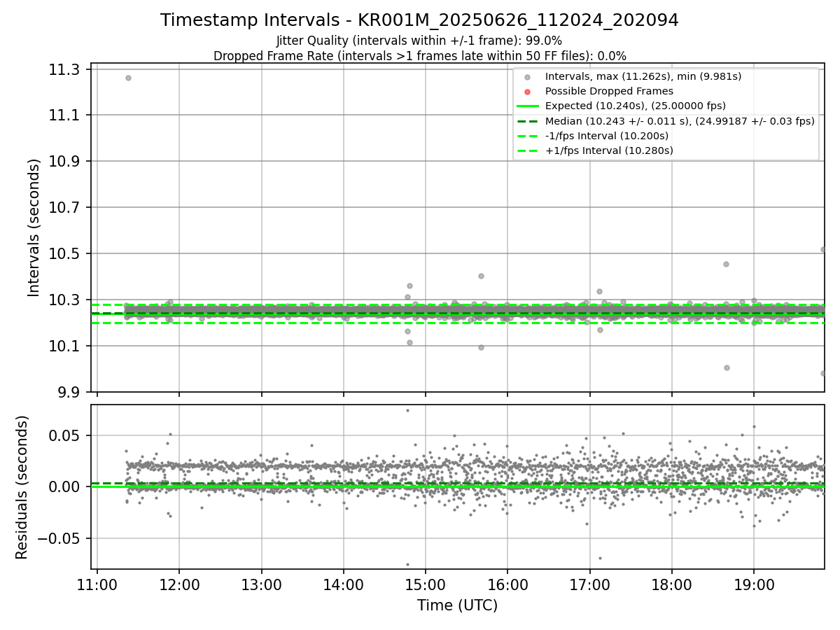This screenshot has width=840, height=630.
Task: Click the 'Possible Dropped Frames' legend entry
Action: [x=609, y=91]
